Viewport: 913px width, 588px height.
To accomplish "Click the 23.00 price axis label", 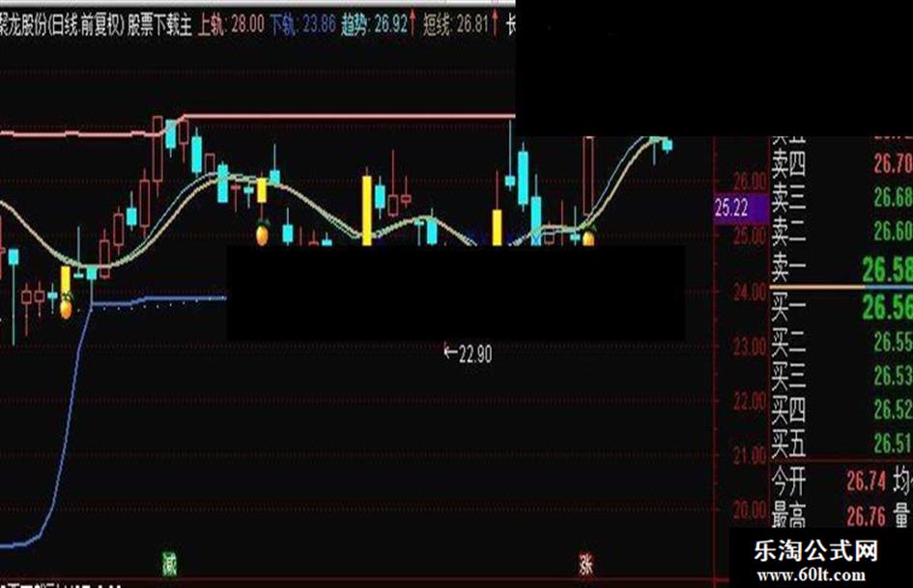I will tap(750, 347).
